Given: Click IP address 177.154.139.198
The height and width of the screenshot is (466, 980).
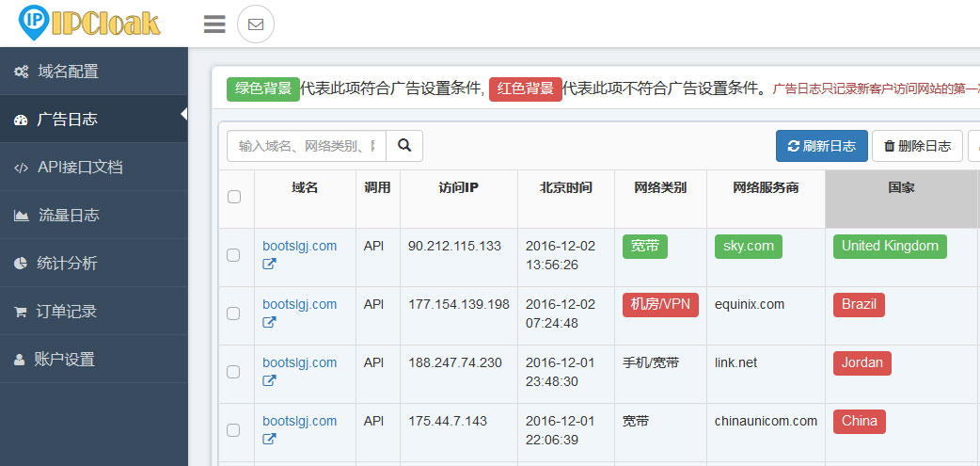Looking at the screenshot, I should (459, 304).
